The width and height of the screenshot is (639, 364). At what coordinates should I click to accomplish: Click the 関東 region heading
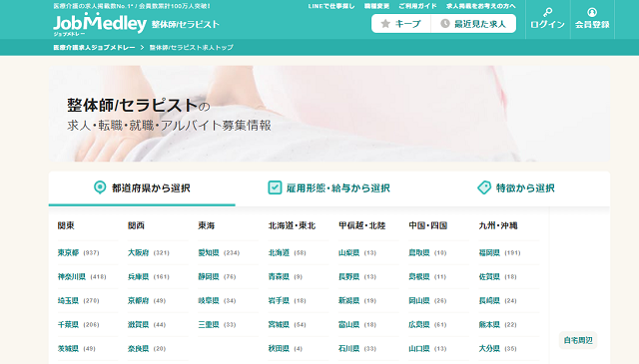pos(66,225)
